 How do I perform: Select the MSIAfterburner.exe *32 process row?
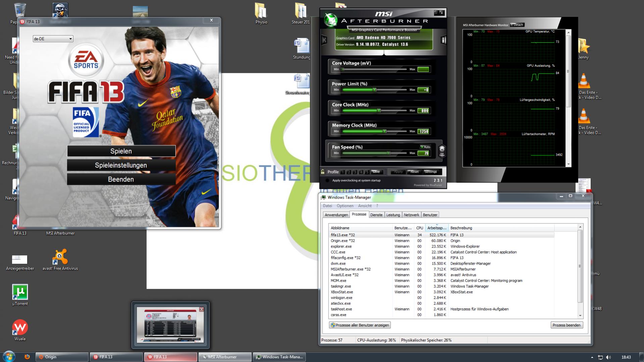pos(441,269)
